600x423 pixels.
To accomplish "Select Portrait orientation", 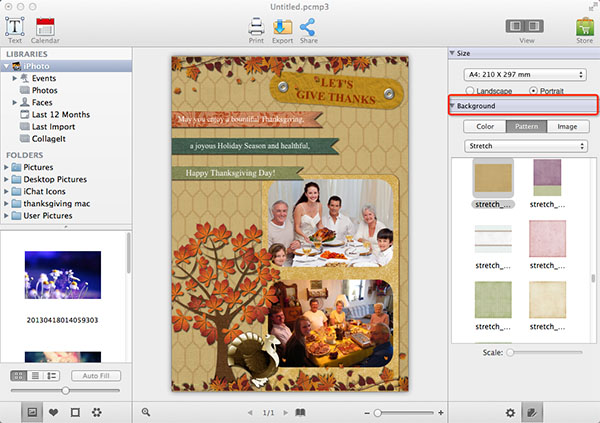I will [532, 90].
